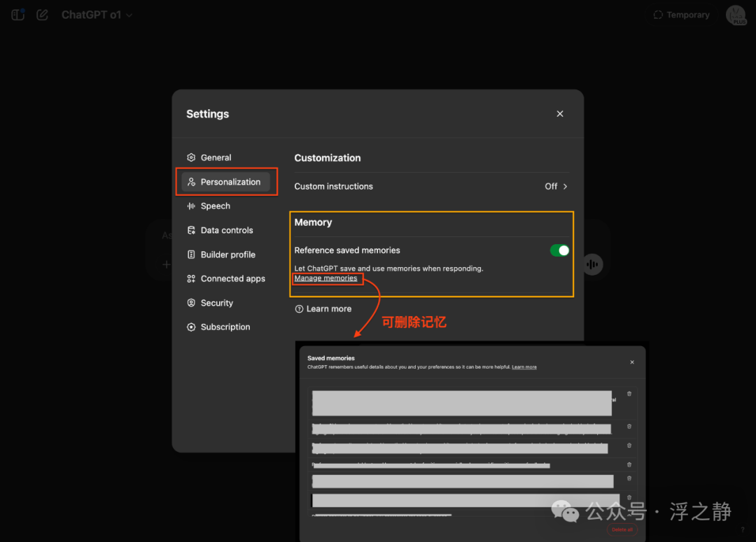Click the new chat compose icon
The image size is (756, 542).
coord(43,15)
